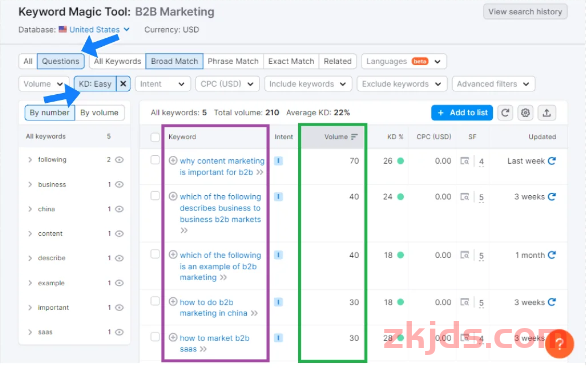Viewport: 586px width, 368px height.
Task: Check the 'example of b2b marketing' row checkbox
Action: coord(155,254)
